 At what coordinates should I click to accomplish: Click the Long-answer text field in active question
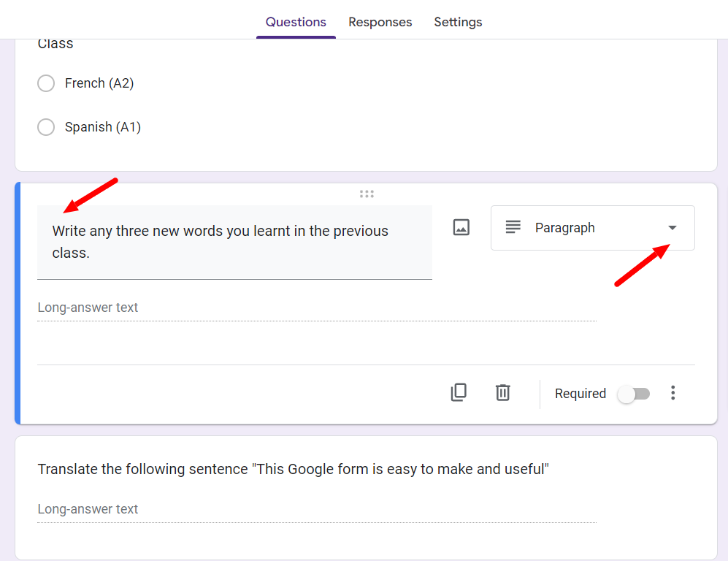(x=317, y=308)
